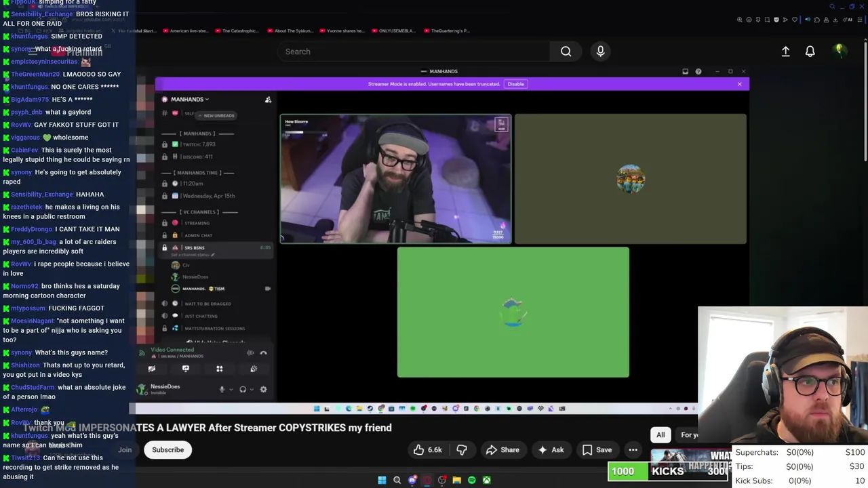This screenshot has height=488, width=868.
Task: Toggle Discord camera button
Action: pos(152,369)
